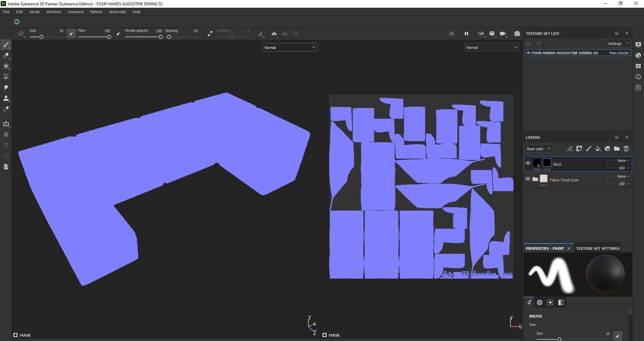The width and height of the screenshot is (644, 341).
Task: Open Display settings on right dock
Action: (x=638, y=45)
